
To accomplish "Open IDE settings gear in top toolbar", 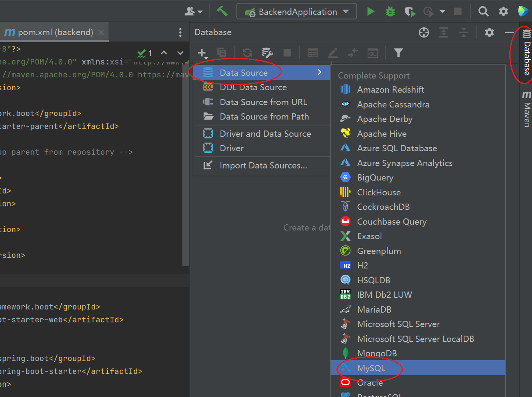I will (504, 11).
